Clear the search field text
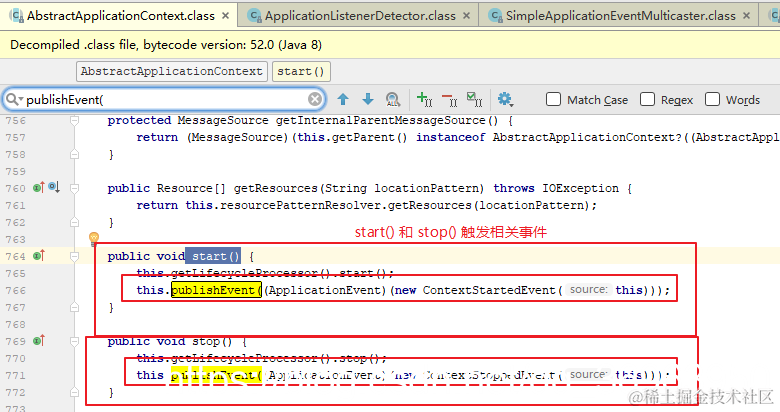This screenshot has width=780, height=412. tap(314, 100)
